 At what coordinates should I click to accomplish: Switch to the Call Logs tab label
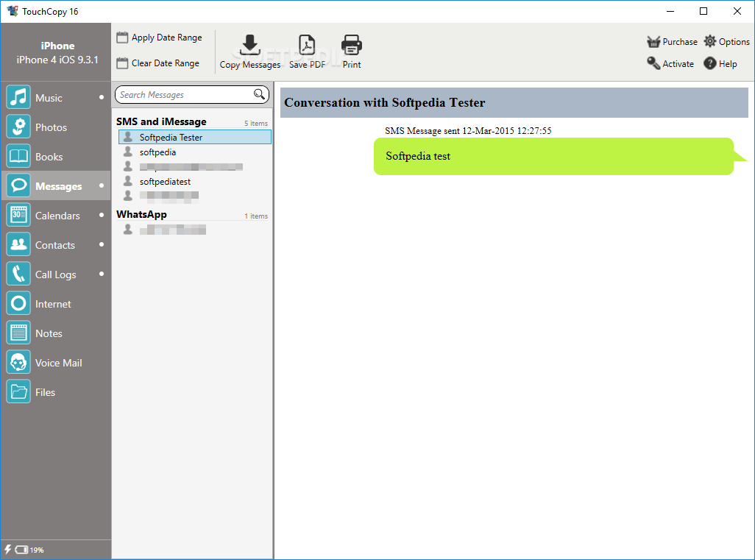[x=55, y=274]
